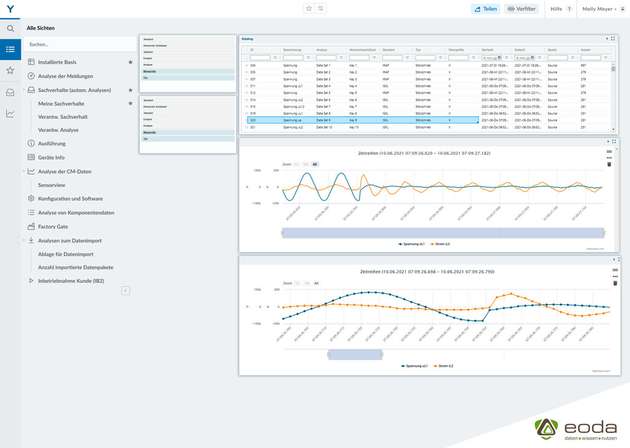Open Sensorview entry
The width and height of the screenshot is (630, 448).
[51, 185]
